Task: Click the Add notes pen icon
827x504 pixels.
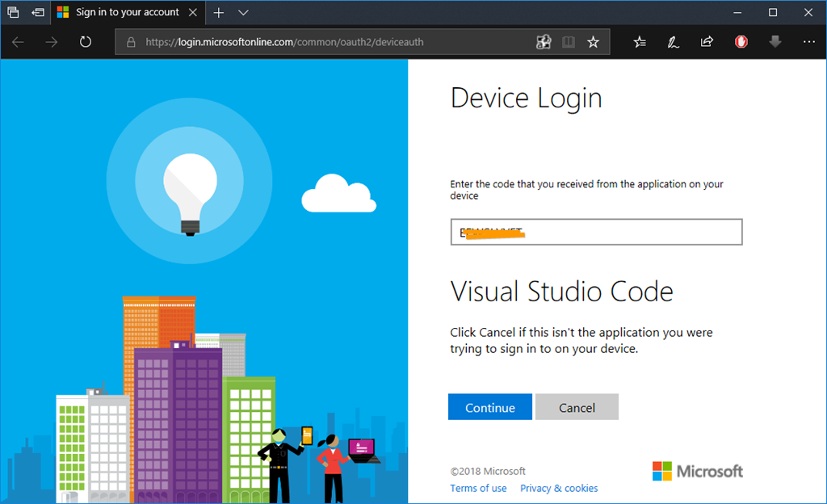Action: point(673,42)
